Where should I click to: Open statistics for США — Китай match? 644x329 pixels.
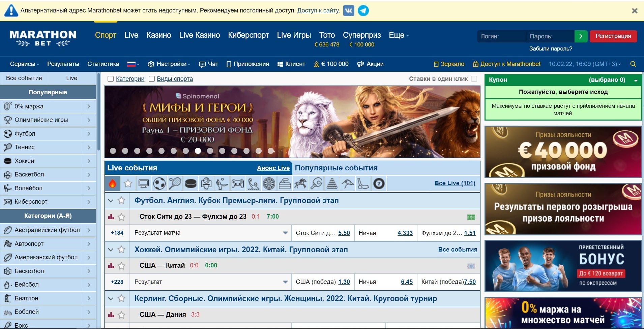pos(111,266)
